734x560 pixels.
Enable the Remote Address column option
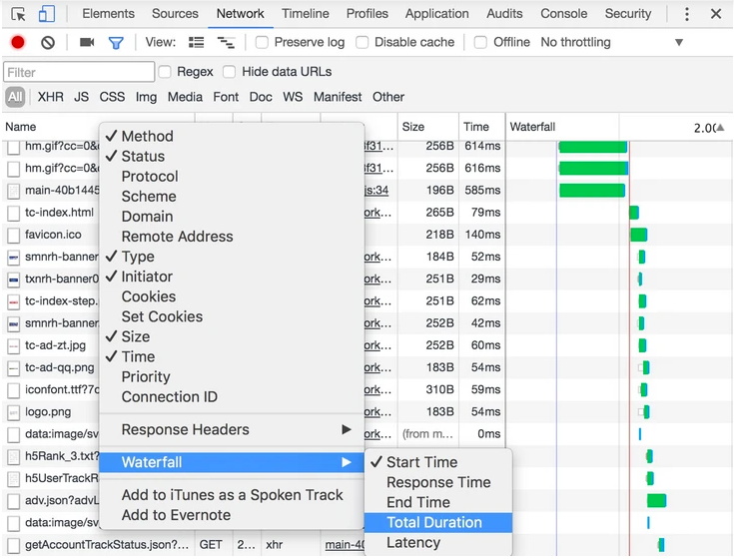tap(232, 237)
